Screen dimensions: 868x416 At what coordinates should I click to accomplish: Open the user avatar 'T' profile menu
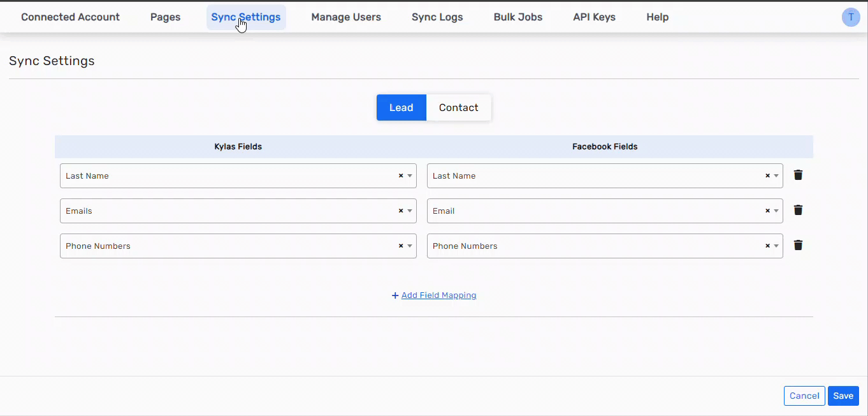(851, 17)
